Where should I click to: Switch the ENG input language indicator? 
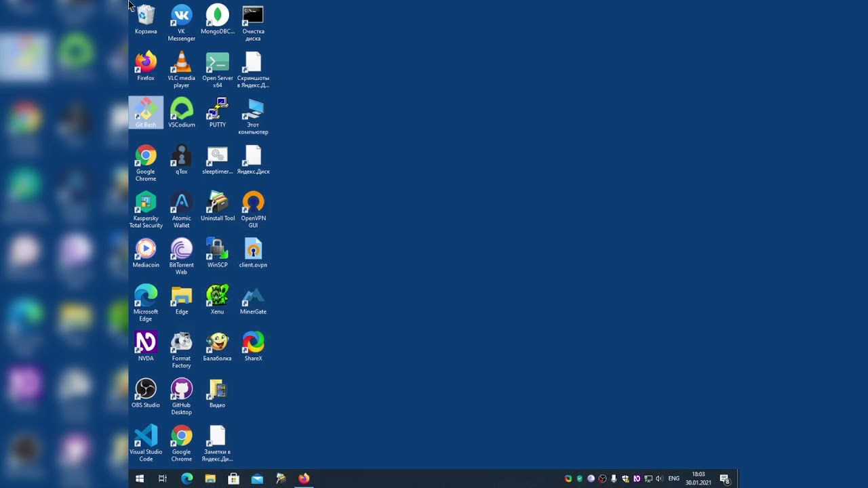tap(673, 479)
